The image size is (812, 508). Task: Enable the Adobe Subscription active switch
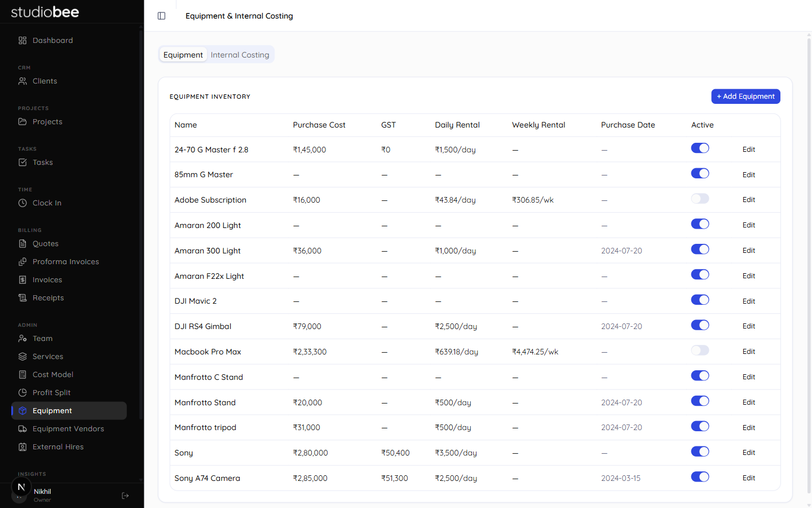(700, 199)
